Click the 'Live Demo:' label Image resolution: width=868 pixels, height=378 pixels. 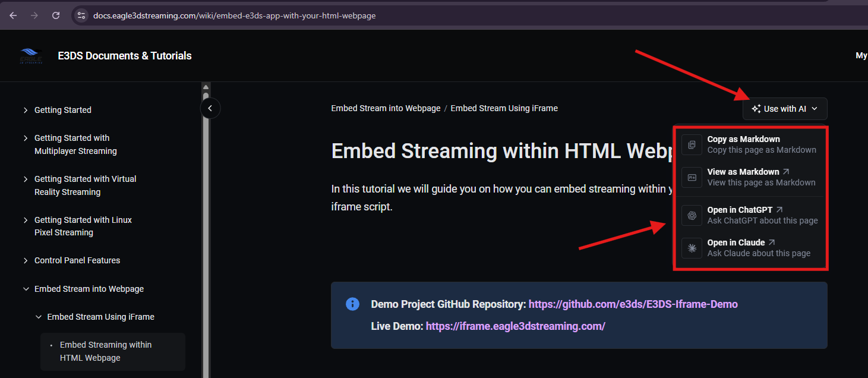[x=397, y=326]
